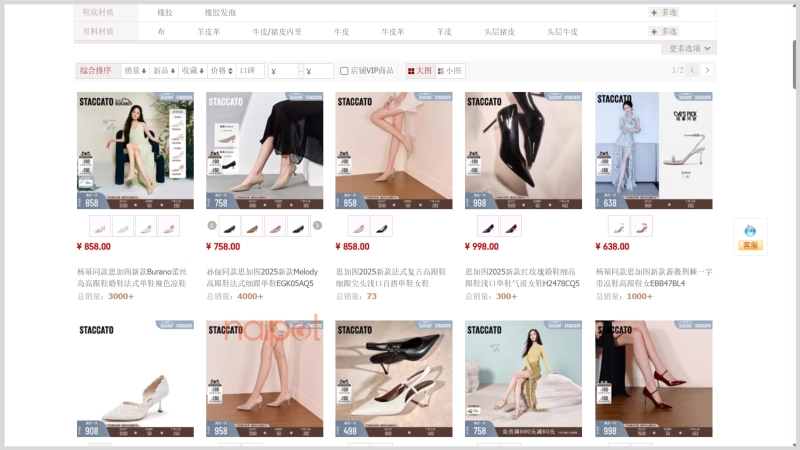Open the ¥998 black patent heel image
The height and width of the screenshot is (450, 800).
[x=523, y=151]
